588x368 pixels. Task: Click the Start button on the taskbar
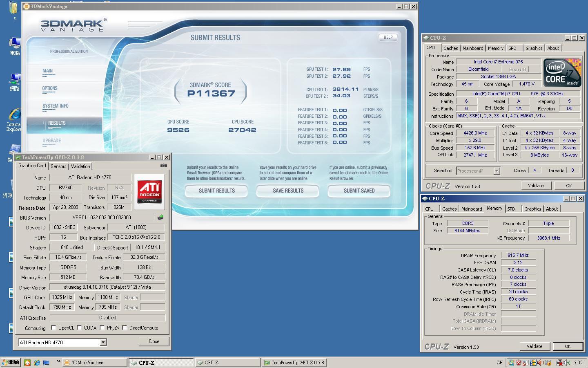click(x=11, y=362)
